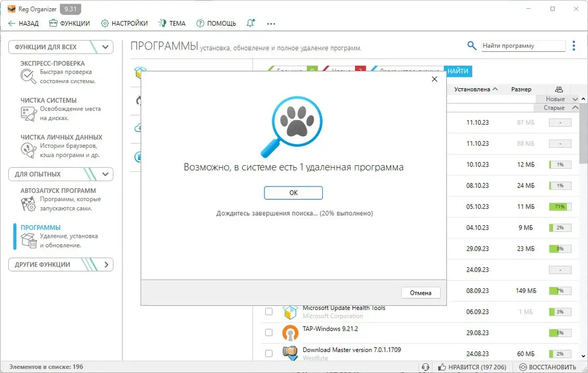Screen dimensions: 588x373
Task: Open ЭКСПРЕСС-ПРОВЕРКА sidebar item
Action: pos(52,64)
